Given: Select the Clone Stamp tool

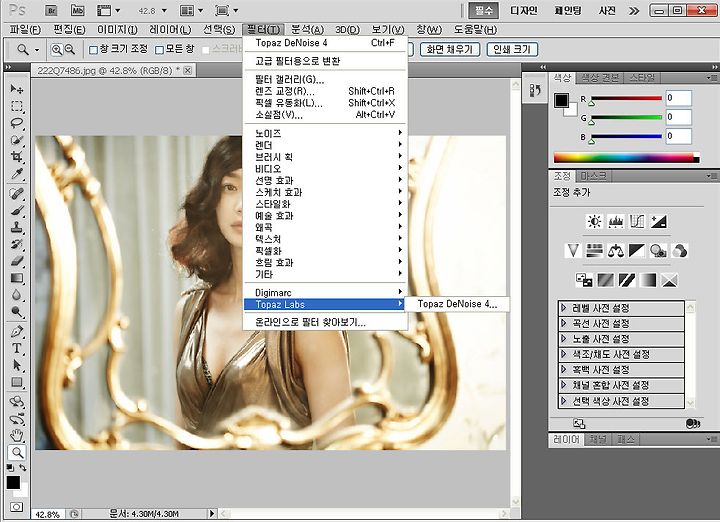Looking at the screenshot, I should tap(17, 227).
